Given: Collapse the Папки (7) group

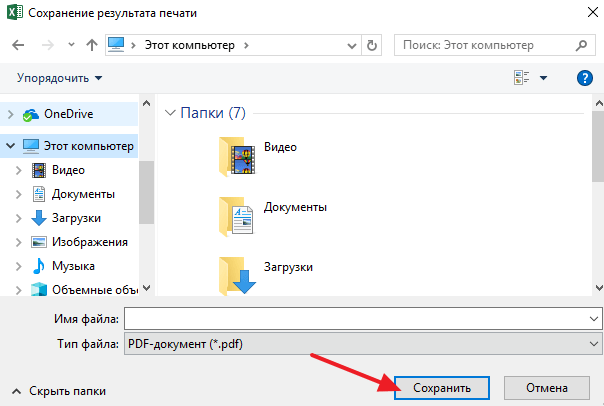Looking at the screenshot, I should [169, 113].
